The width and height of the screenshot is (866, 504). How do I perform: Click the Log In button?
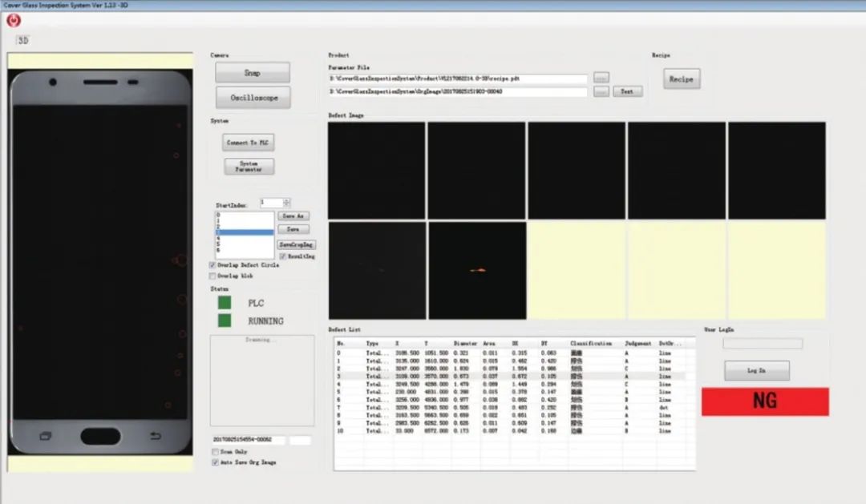[757, 370]
